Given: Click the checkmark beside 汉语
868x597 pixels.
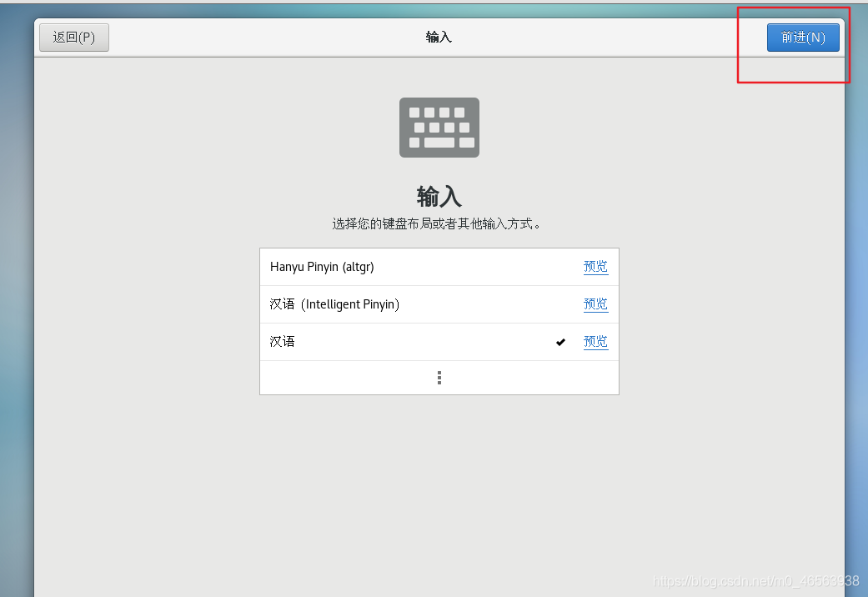Looking at the screenshot, I should pos(560,341).
